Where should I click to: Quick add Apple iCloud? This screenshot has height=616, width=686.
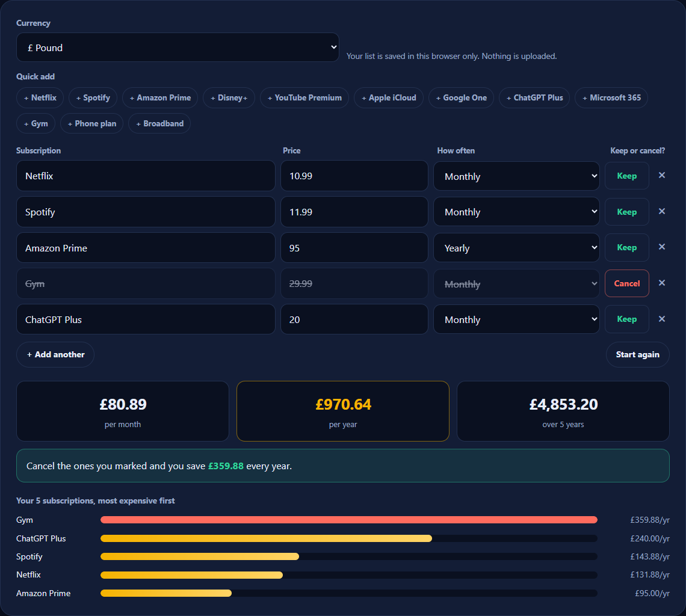(x=389, y=97)
